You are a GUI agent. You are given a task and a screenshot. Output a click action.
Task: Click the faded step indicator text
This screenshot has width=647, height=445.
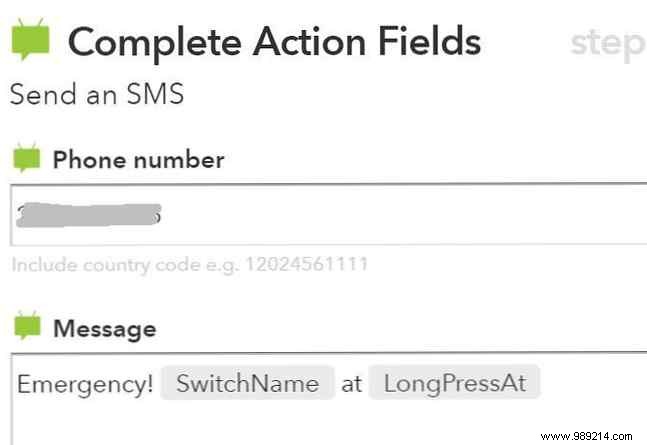[x=607, y=44]
